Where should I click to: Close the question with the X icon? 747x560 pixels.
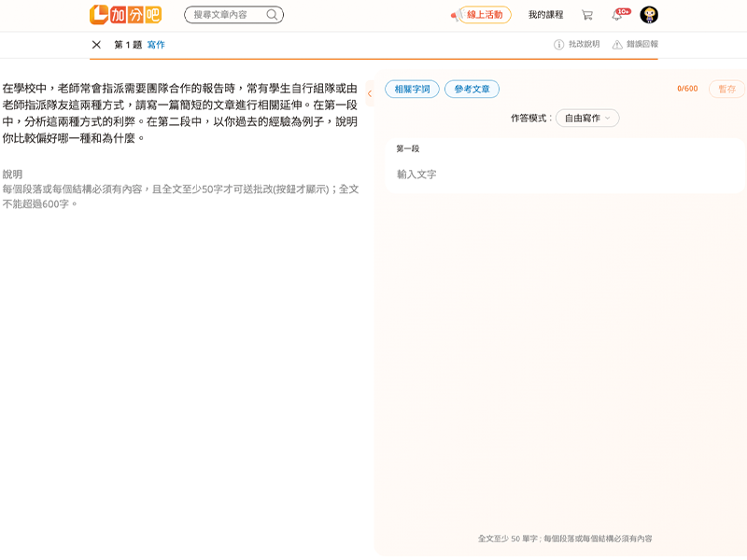click(96, 45)
